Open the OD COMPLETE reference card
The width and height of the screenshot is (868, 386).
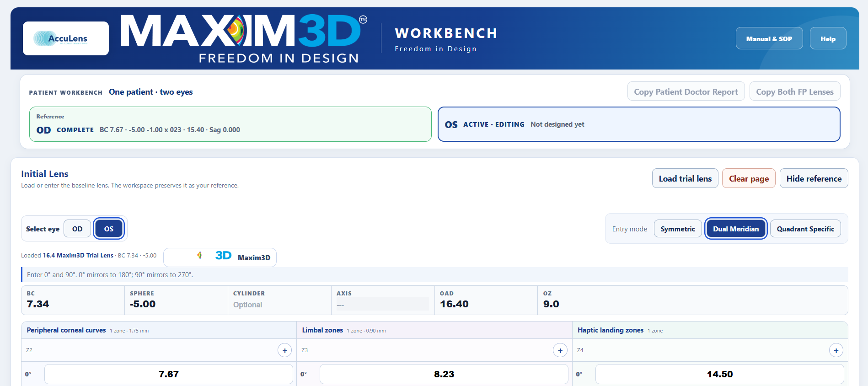point(230,124)
